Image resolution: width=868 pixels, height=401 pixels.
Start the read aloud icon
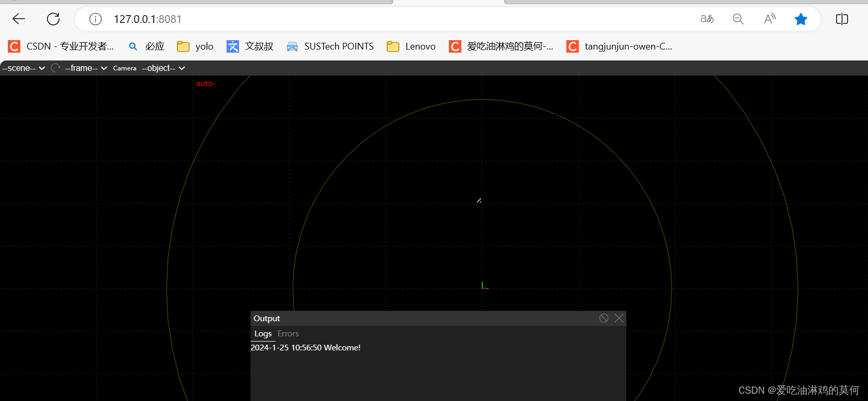770,19
